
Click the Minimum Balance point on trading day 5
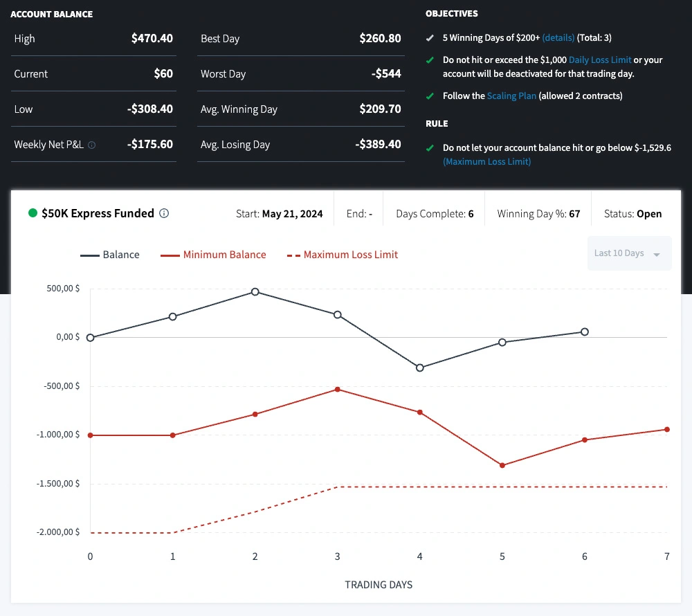pos(502,465)
